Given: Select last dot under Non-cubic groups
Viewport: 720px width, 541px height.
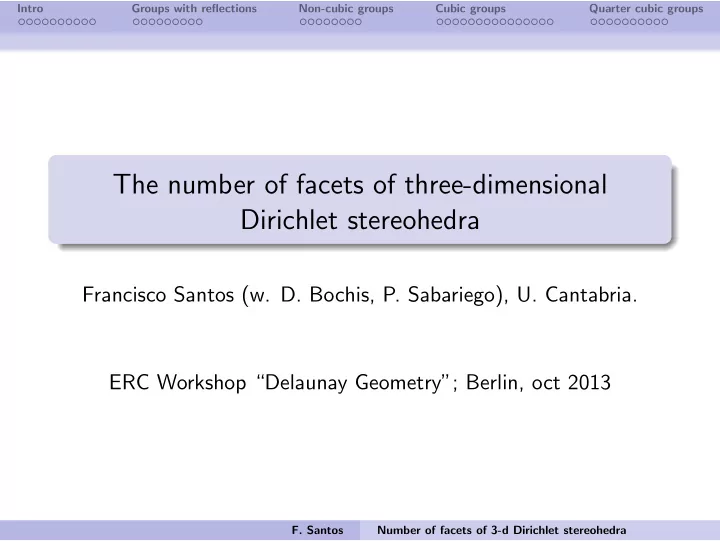Looking at the screenshot, I should click(x=358, y=22).
